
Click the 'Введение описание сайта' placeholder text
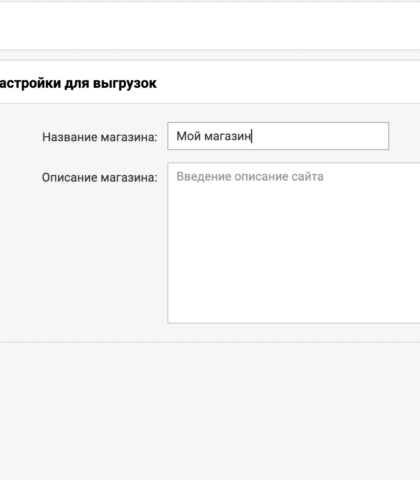[x=250, y=176]
